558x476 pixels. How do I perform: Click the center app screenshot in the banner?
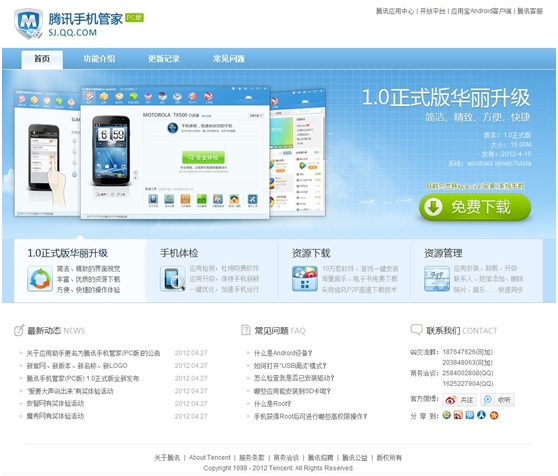(175, 153)
